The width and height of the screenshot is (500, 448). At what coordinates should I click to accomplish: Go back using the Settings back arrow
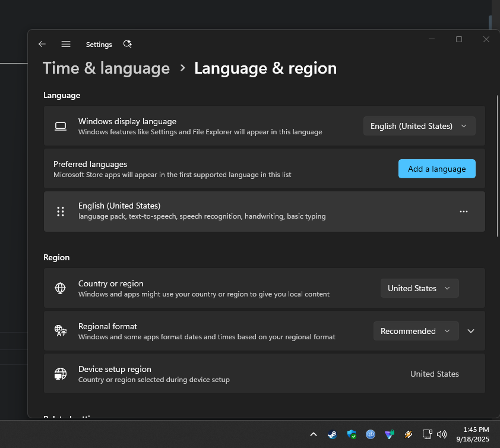[x=42, y=44]
